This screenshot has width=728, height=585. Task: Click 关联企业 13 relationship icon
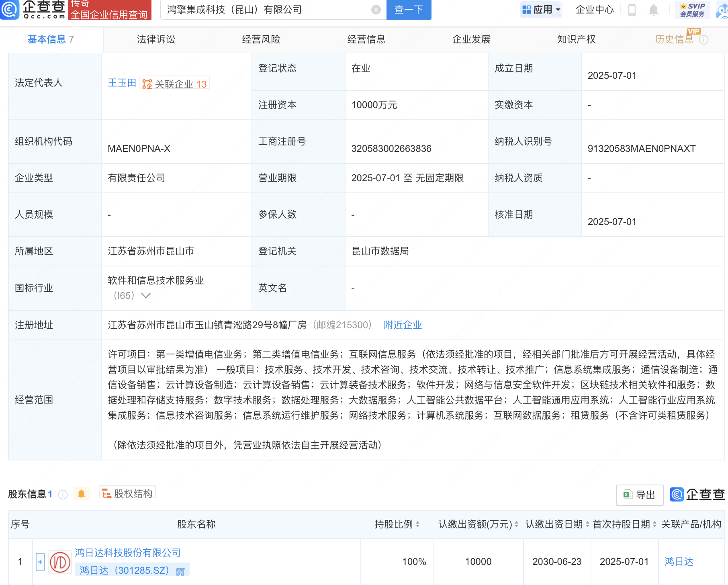tap(175, 84)
